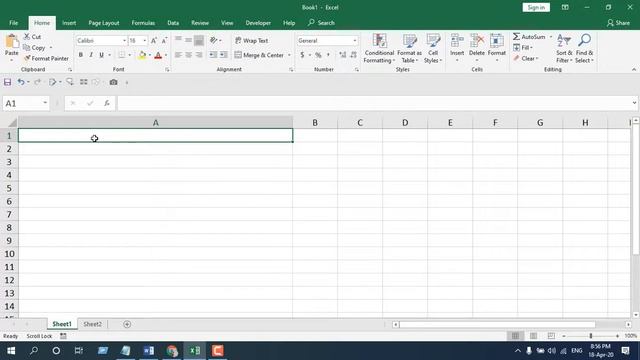Toggle Bold formatting
Viewport: 640px width, 360px height.
click(x=81, y=55)
